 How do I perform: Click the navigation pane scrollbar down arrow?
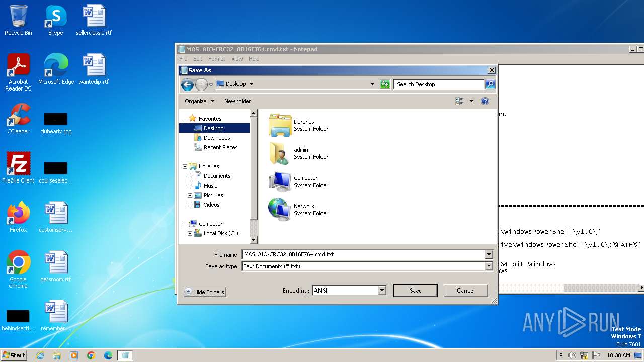[x=254, y=240]
